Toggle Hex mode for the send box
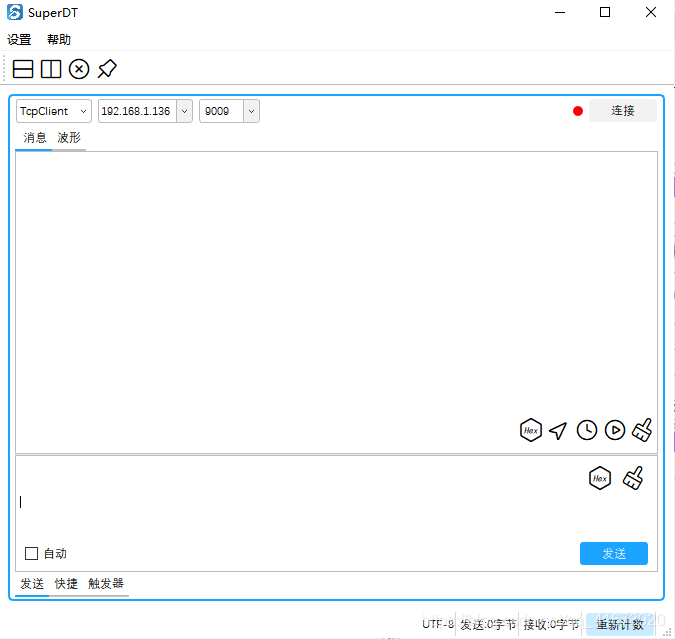675x639 pixels. [x=599, y=478]
